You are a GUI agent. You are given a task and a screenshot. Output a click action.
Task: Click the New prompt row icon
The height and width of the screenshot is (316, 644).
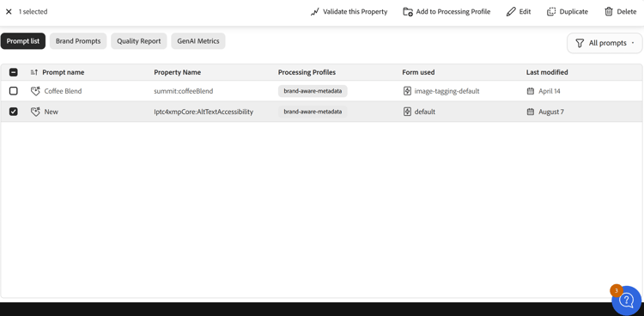tap(36, 112)
